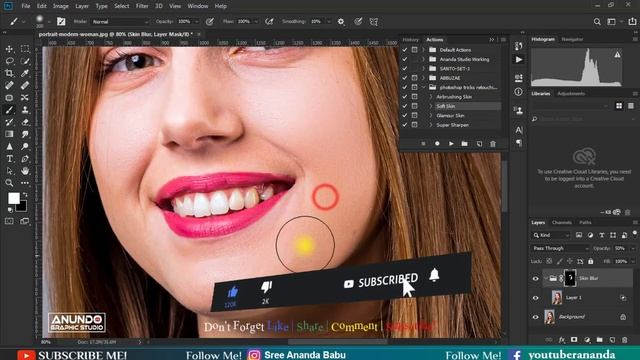
Task: Open Pass Through blend mode dropdown
Action: pos(560,248)
